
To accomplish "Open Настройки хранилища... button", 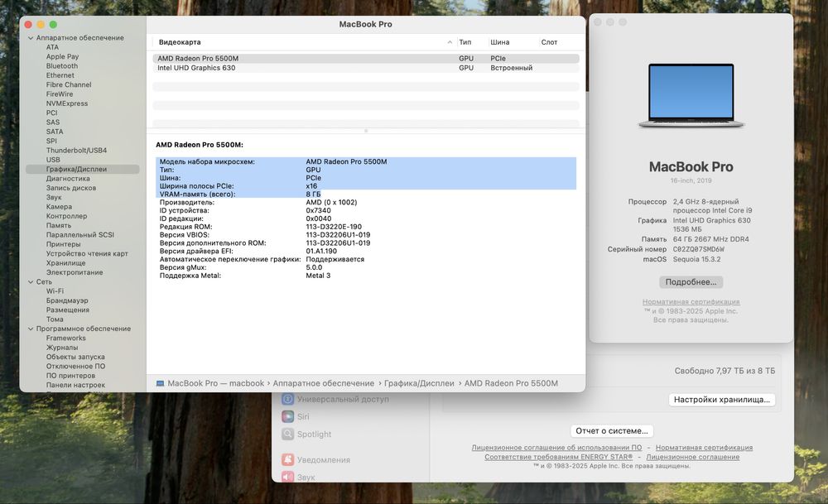I will tap(721, 400).
